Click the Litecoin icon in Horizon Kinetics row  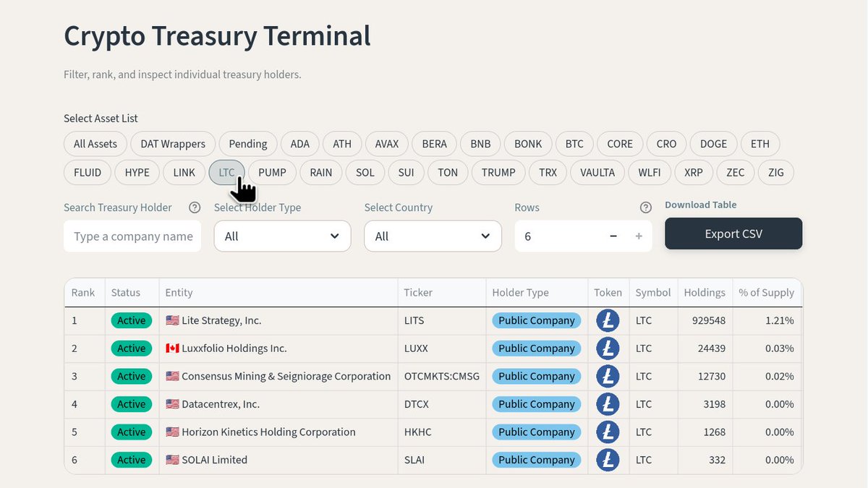point(608,432)
